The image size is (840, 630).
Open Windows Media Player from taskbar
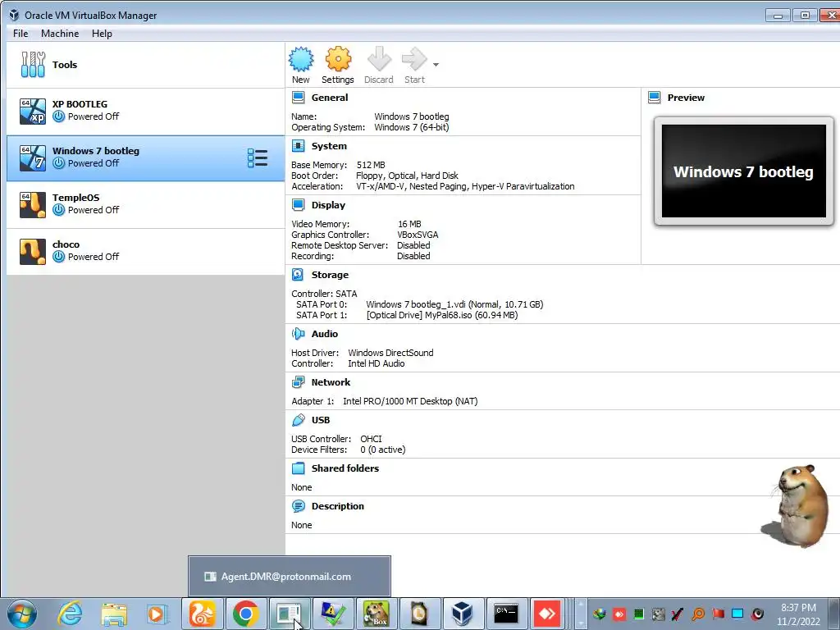point(157,614)
